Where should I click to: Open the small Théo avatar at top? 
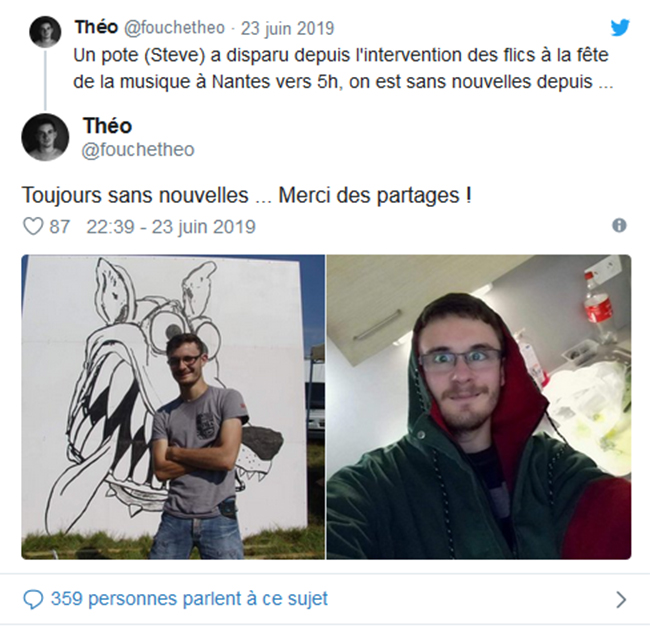[x=45, y=31]
